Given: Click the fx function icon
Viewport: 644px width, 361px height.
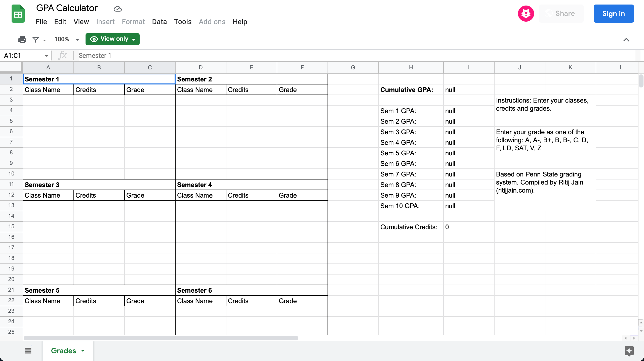Looking at the screenshot, I should (62, 55).
